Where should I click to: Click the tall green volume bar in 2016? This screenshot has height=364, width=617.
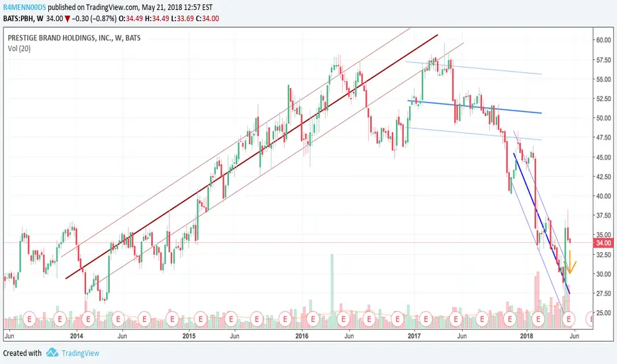point(332,291)
